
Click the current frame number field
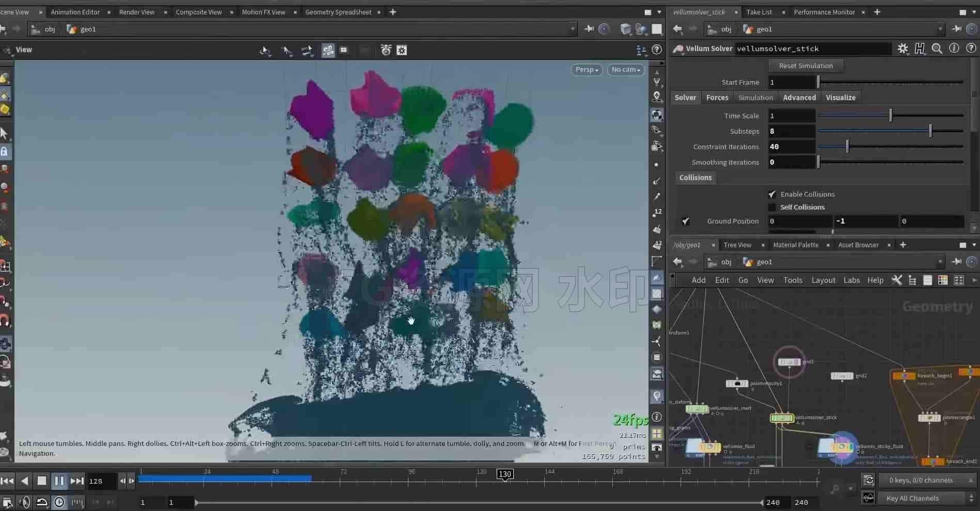pyautogui.click(x=102, y=481)
